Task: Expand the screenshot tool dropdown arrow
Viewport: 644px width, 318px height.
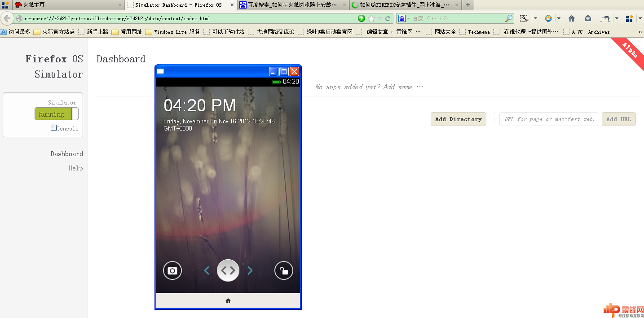Action: point(535,18)
